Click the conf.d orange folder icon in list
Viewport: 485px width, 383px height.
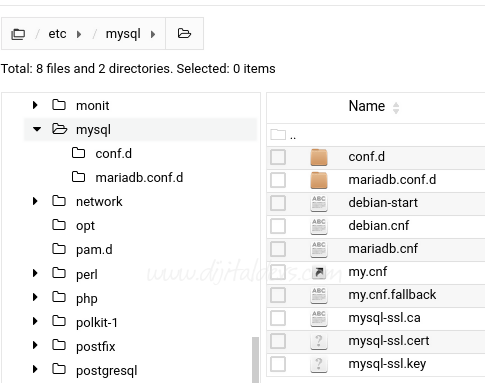click(319, 157)
